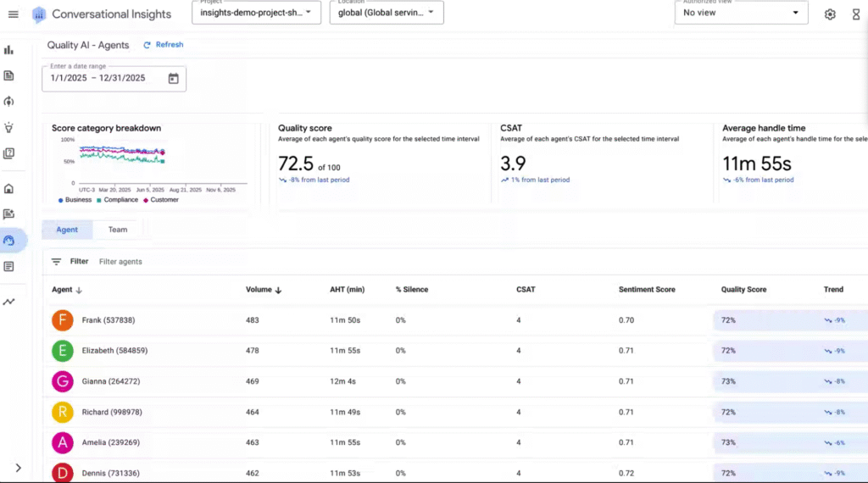Open the Location dropdown
Screen dimensions: 868x483
[x=387, y=12]
